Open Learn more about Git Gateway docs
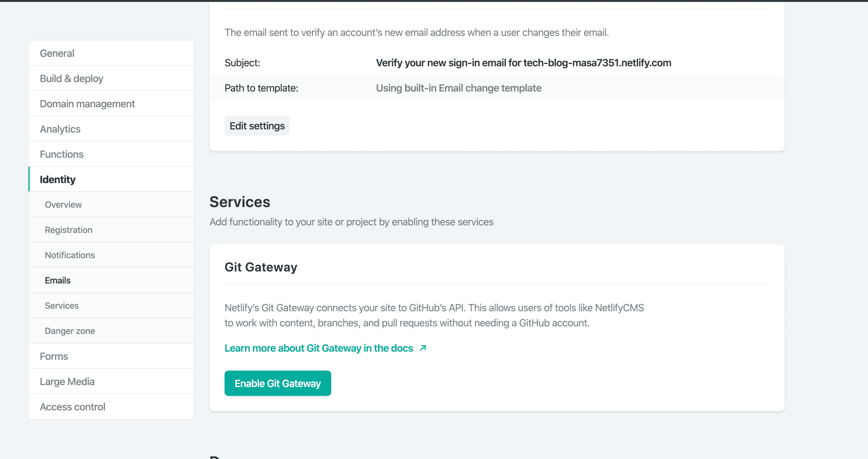 pos(319,348)
